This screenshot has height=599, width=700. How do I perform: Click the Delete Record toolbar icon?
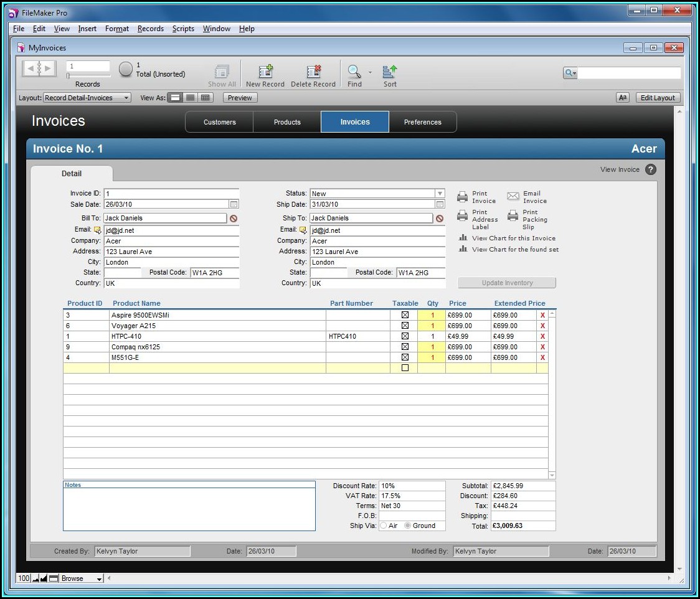coord(313,72)
